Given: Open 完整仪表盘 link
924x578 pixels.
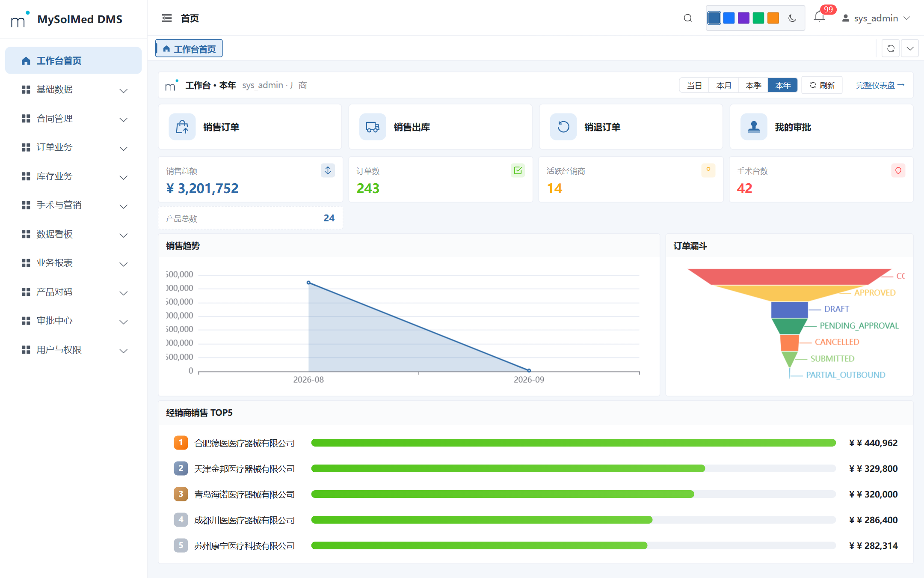Looking at the screenshot, I should (x=880, y=85).
